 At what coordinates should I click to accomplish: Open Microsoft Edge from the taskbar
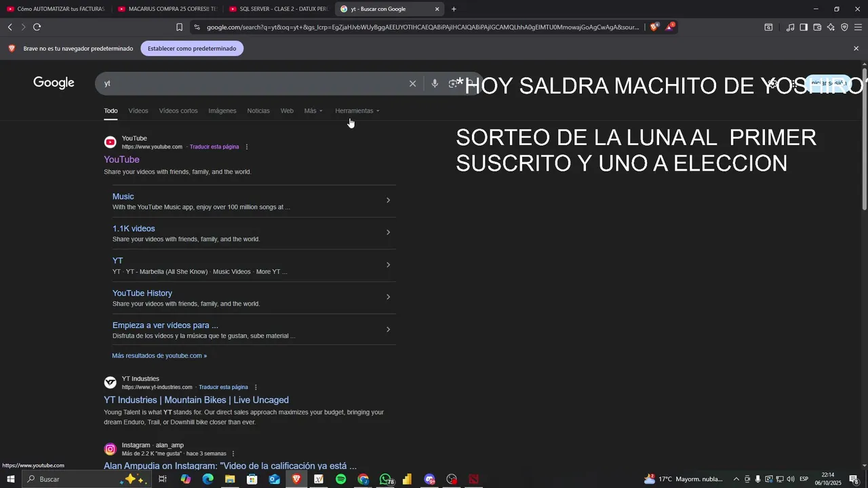point(208,479)
